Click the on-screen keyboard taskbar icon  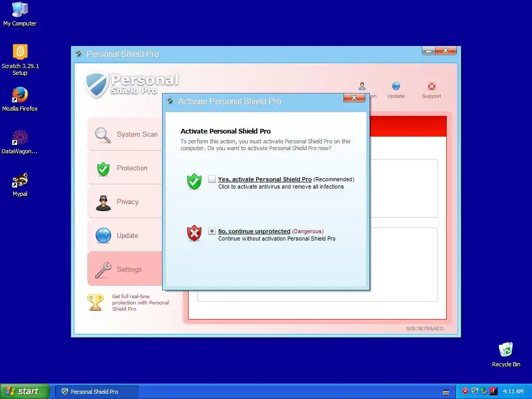(446, 392)
